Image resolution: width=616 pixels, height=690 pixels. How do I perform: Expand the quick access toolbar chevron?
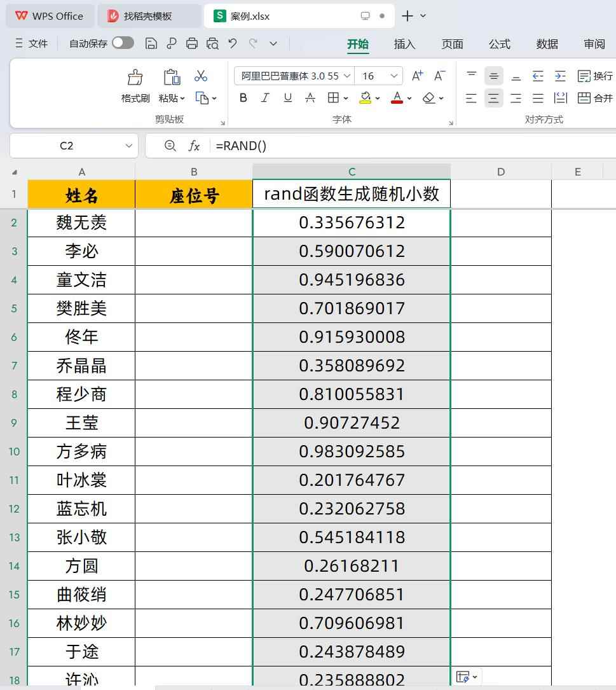pos(273,44)
